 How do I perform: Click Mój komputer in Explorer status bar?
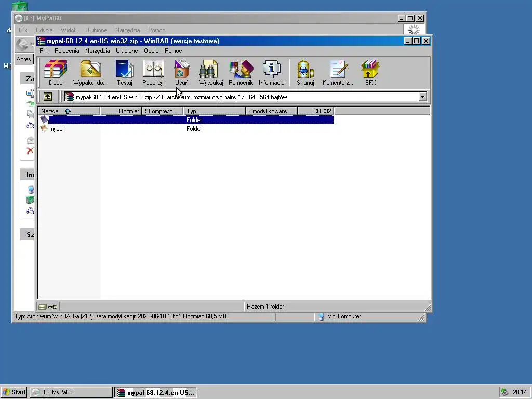pyautogui.click(x=344, y=316)
